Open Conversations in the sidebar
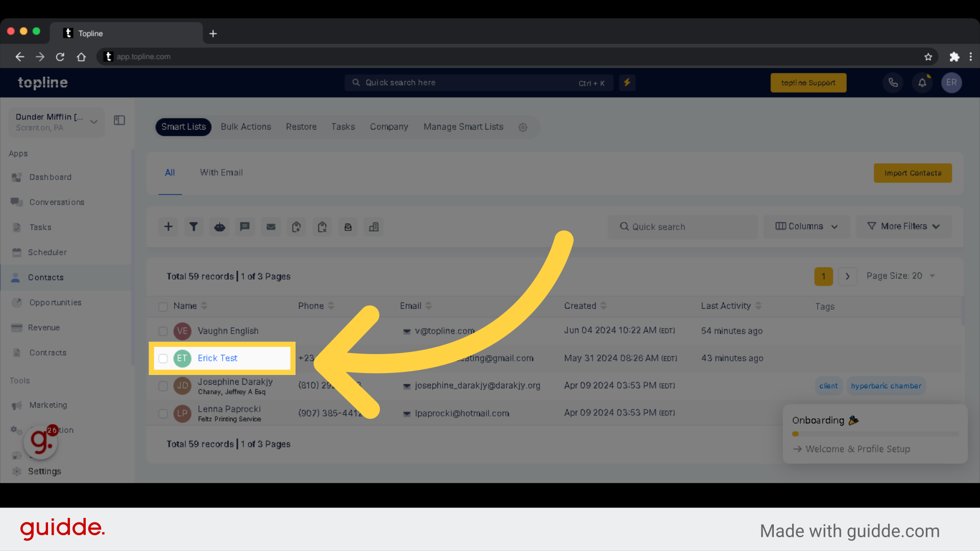Viewport: 980px width, 551px height. [x=57, y=202]
